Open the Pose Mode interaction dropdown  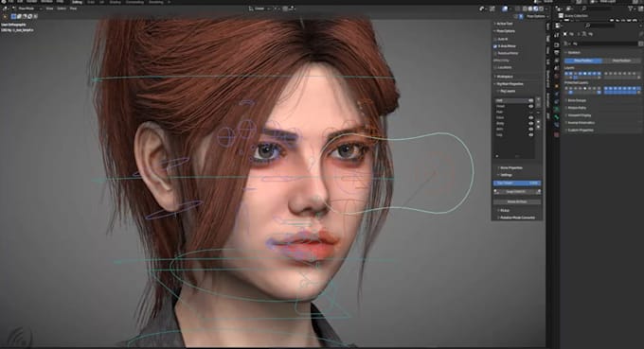(x=27, y=9)
